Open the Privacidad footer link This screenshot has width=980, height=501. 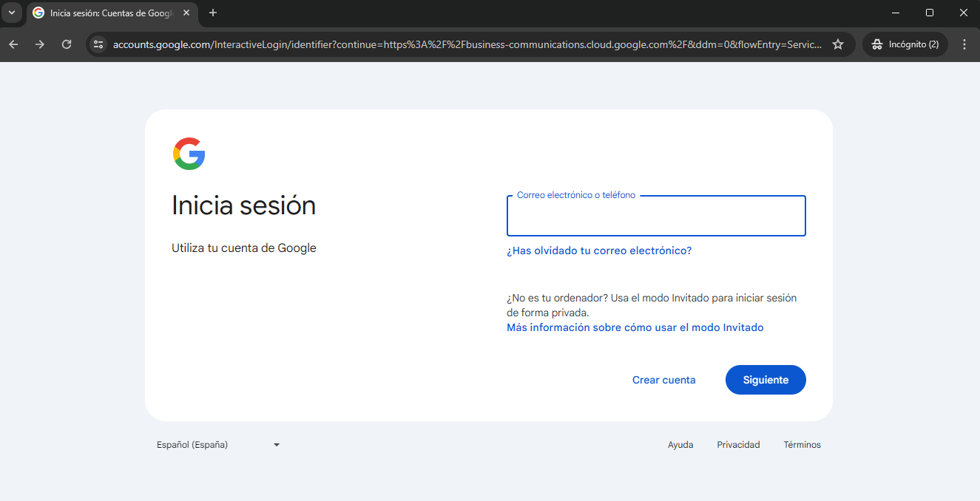[738, 445]
